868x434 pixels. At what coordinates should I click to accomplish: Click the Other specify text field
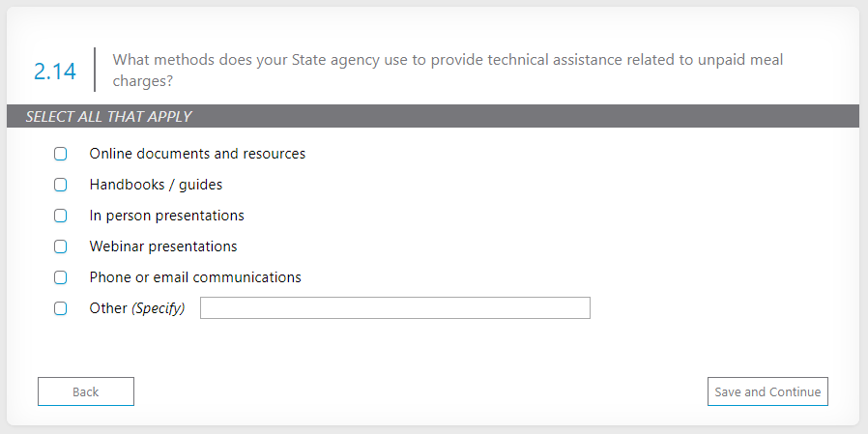click(394, 308)
